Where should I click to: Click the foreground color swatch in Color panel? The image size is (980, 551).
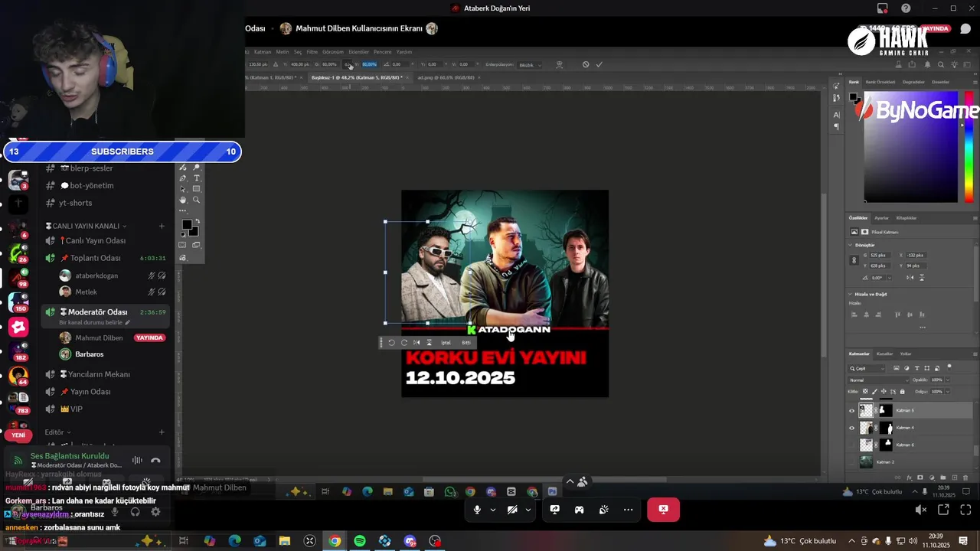coord(853,97)
